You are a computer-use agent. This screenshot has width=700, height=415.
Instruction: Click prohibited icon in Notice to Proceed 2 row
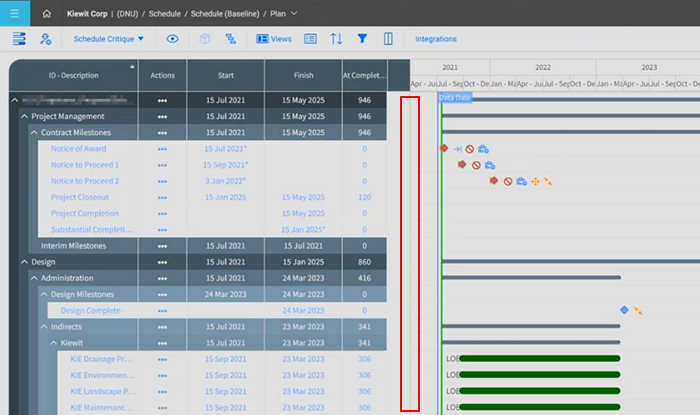tap(508, 182)
